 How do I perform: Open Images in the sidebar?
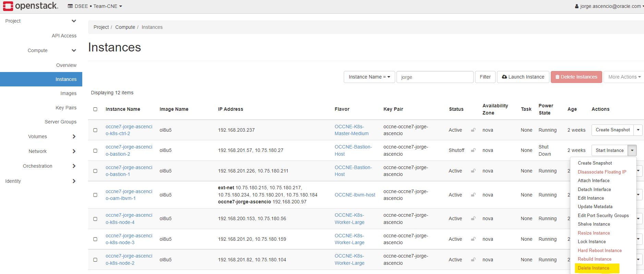(x=69, y=93)
